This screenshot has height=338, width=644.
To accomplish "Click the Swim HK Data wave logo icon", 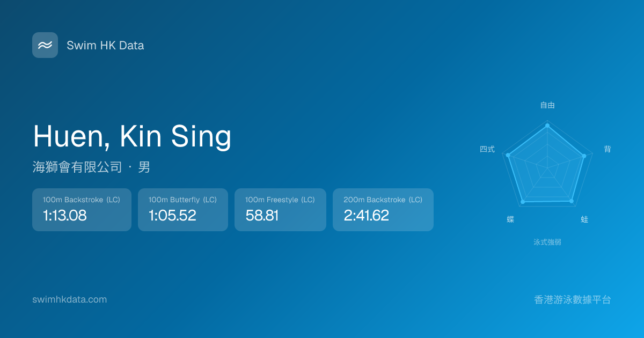I will [45, 45].
